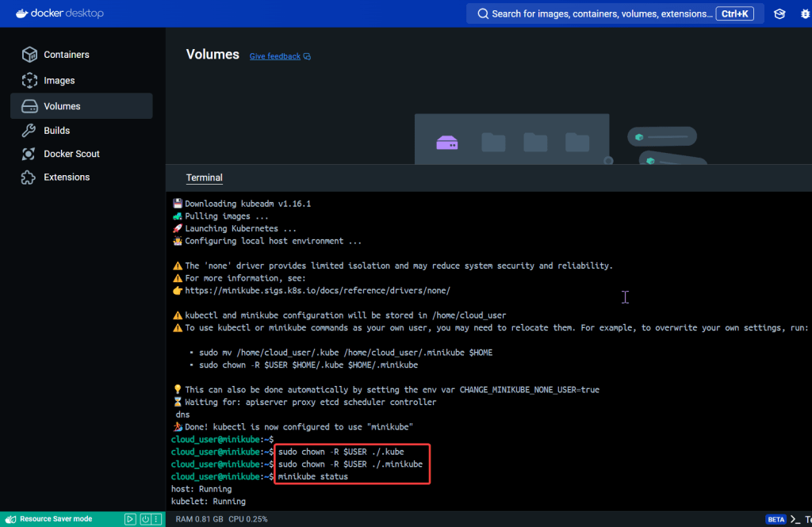Screen dimensions: 812x527
Task: Toggle the engine power button in status bar
Action: tap(145, 519)
